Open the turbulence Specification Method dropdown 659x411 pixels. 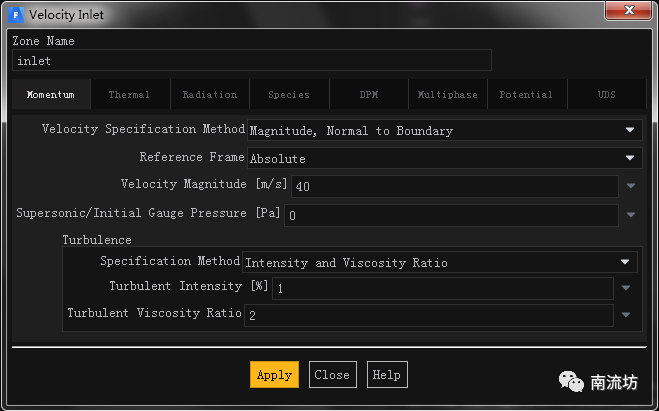(x=439, y=262)
